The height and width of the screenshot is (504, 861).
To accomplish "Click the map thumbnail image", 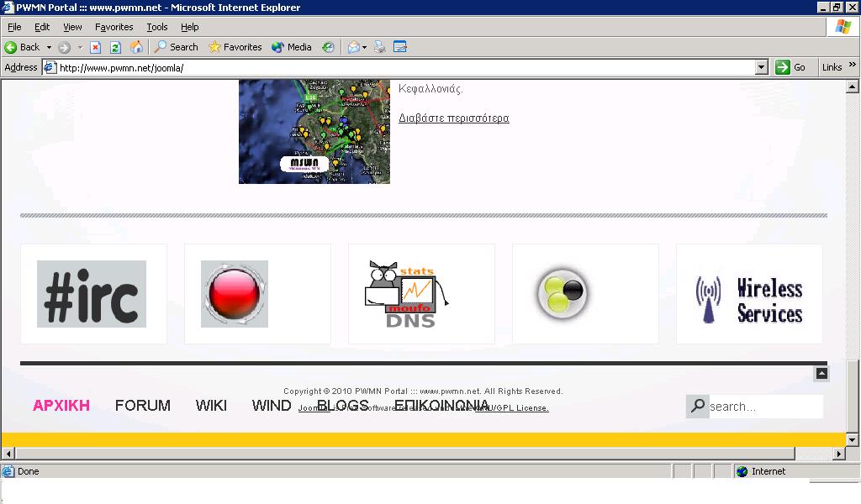I will click(x=314, y=131).
